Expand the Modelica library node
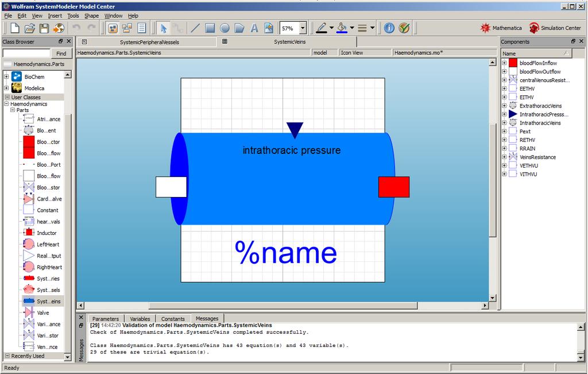Screen dimensions: 588x374 click(x=6, y=88)
